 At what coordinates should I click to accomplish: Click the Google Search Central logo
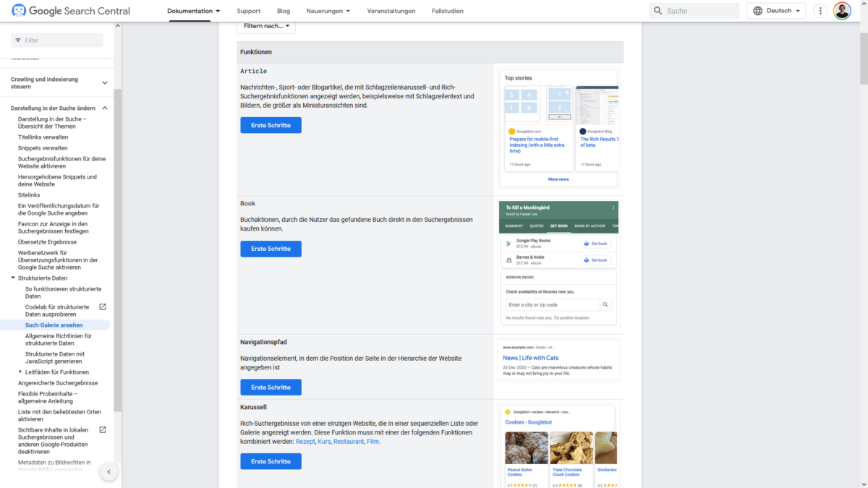71,11
